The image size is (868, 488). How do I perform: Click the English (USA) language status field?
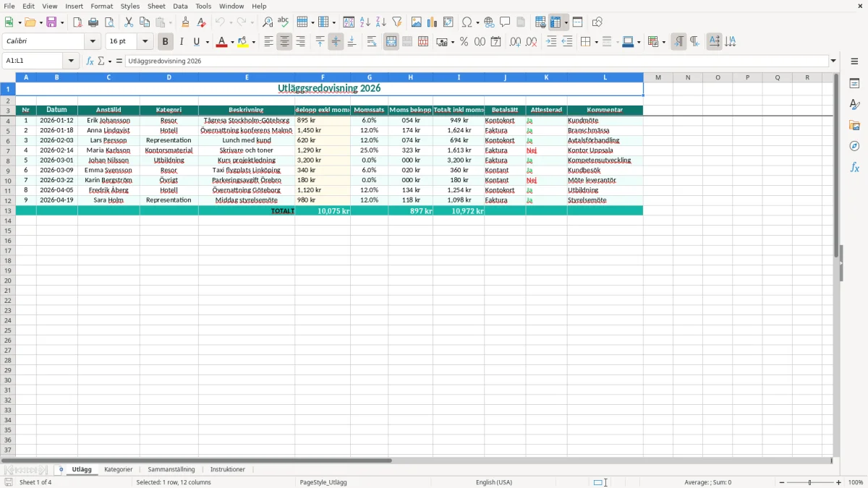(494, 482)
